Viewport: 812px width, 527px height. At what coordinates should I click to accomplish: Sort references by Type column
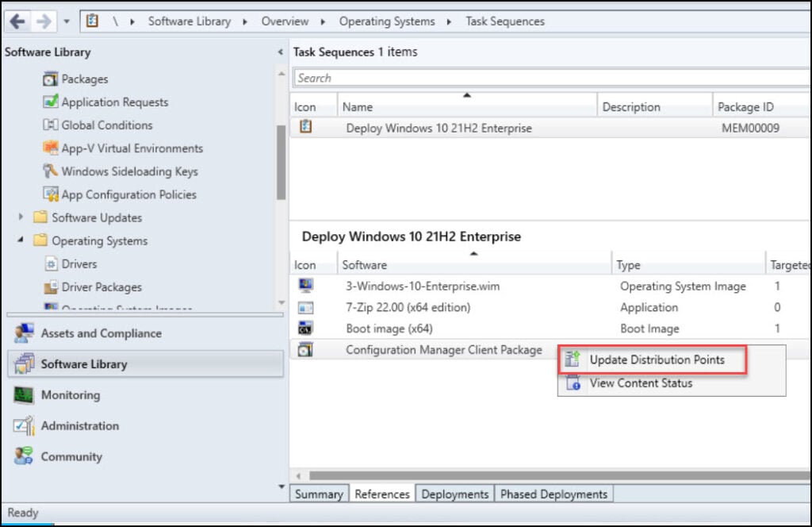pos(689,265)
